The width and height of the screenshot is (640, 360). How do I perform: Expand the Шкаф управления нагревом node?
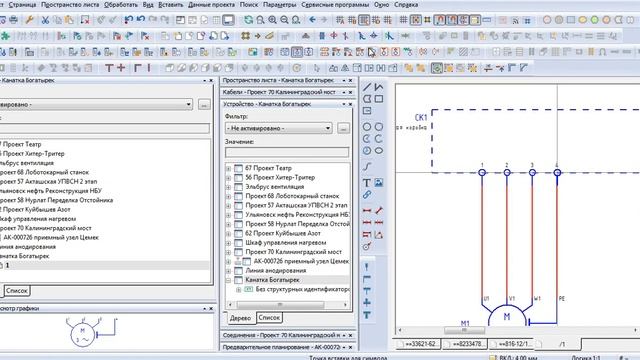pyautogui.click(x=229, y=243)
